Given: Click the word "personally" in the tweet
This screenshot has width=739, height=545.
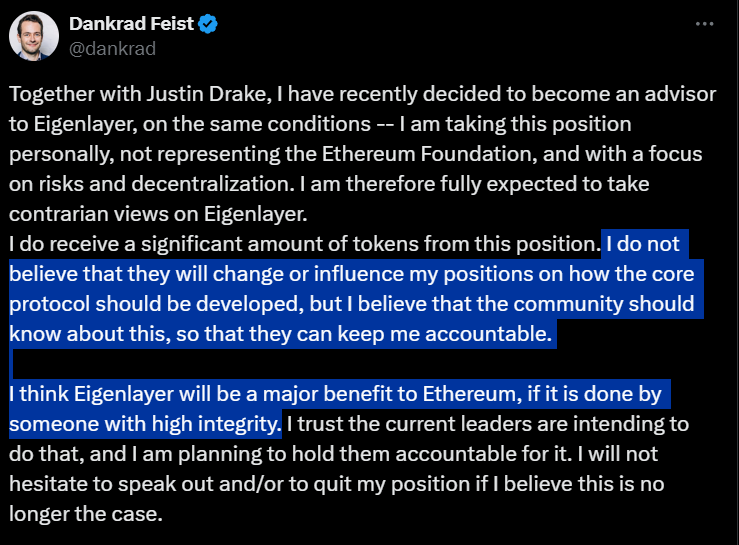Looking at the screenshot, I should tap(61, 154).
